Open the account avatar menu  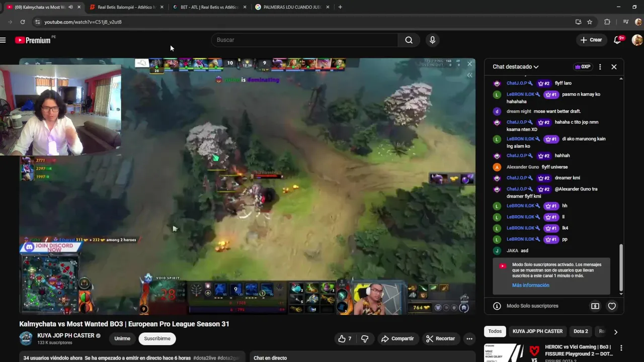pyautogui.click(x=637, y=40)
